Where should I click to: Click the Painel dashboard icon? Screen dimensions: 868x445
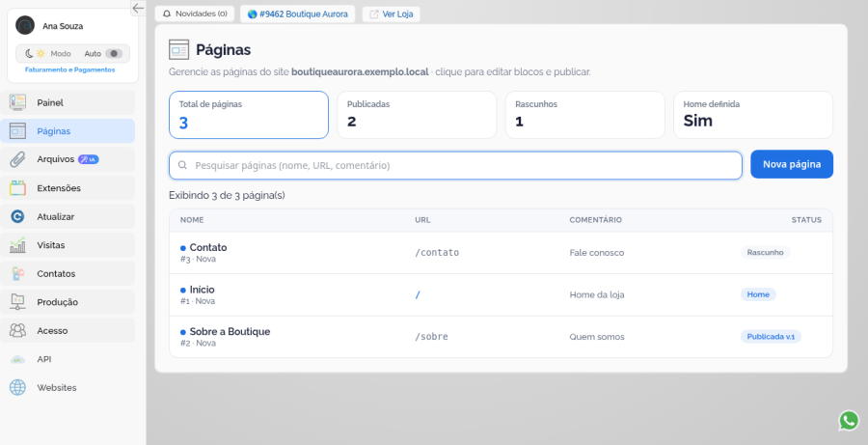(17, 102)
